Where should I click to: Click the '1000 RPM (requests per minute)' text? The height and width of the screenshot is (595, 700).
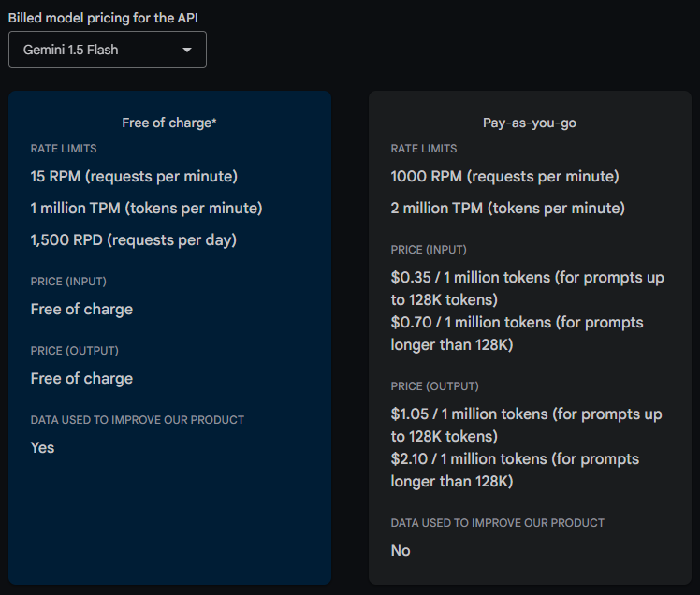tap(504, 176)
